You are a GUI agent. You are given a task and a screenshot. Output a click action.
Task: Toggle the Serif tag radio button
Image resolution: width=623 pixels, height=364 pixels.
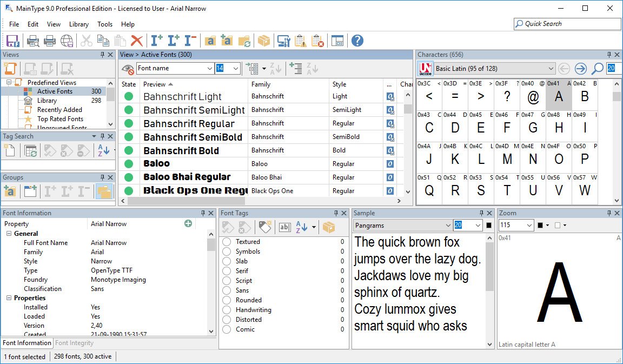coord(227,271)
